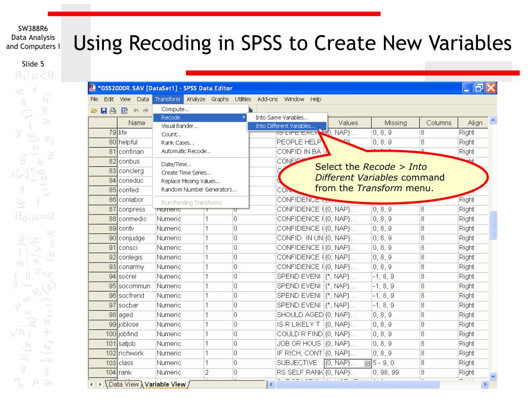Image resolution: width=532 pixels, height=399 pixels.
Task: Click the 'life' variable name cell
Action: (x=137, y=132)
